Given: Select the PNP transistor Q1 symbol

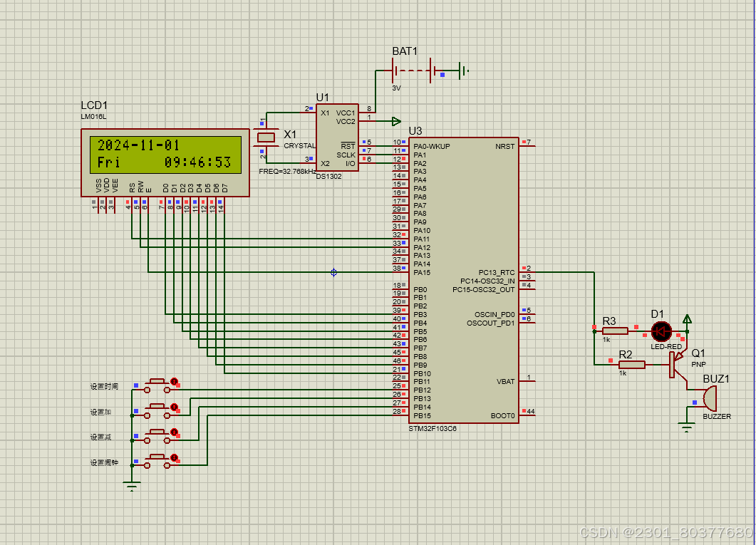Looking at the screenshot, I should click(678, 365).
